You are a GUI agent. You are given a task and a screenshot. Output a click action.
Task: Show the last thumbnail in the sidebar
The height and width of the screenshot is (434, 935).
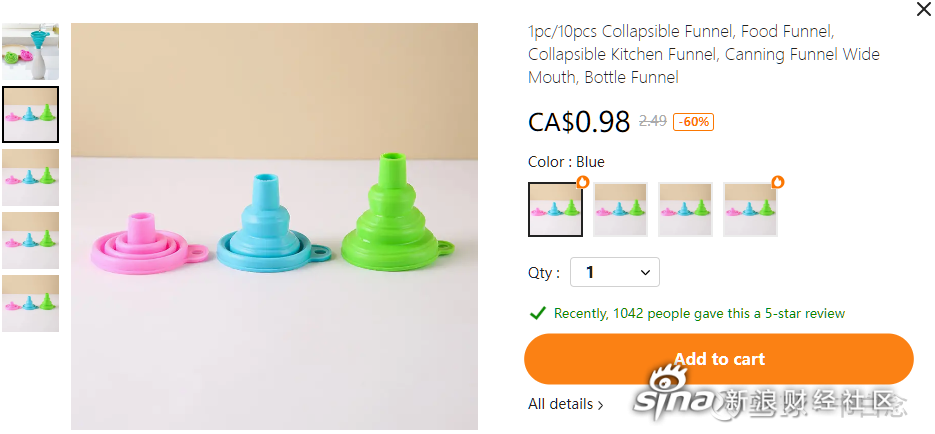pos(30,303)
